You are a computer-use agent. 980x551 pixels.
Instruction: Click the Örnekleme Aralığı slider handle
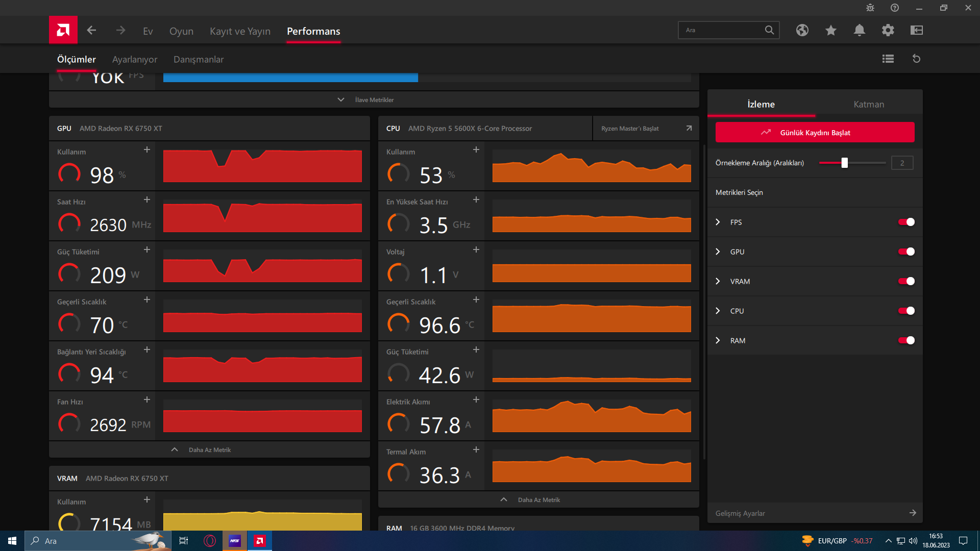[x=844, y=163]
